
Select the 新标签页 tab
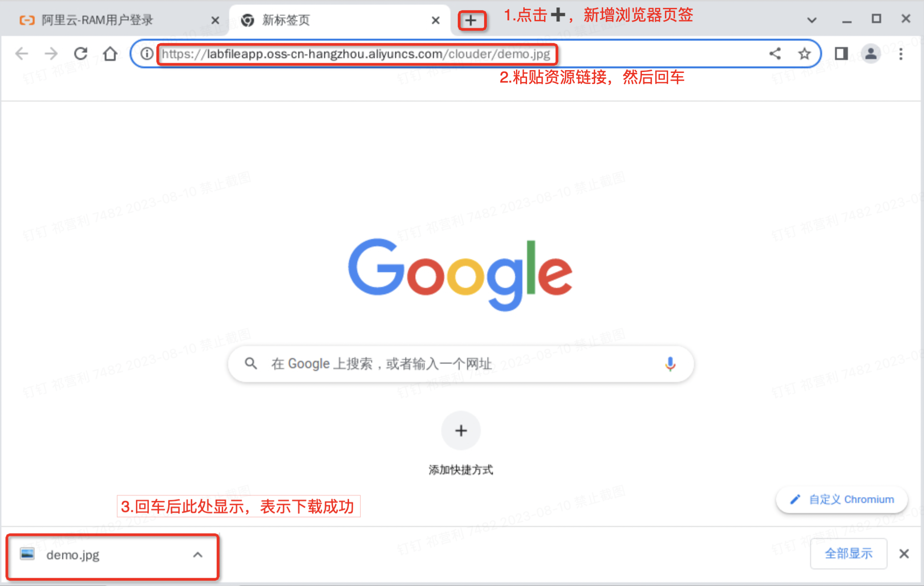pos(286,20)
